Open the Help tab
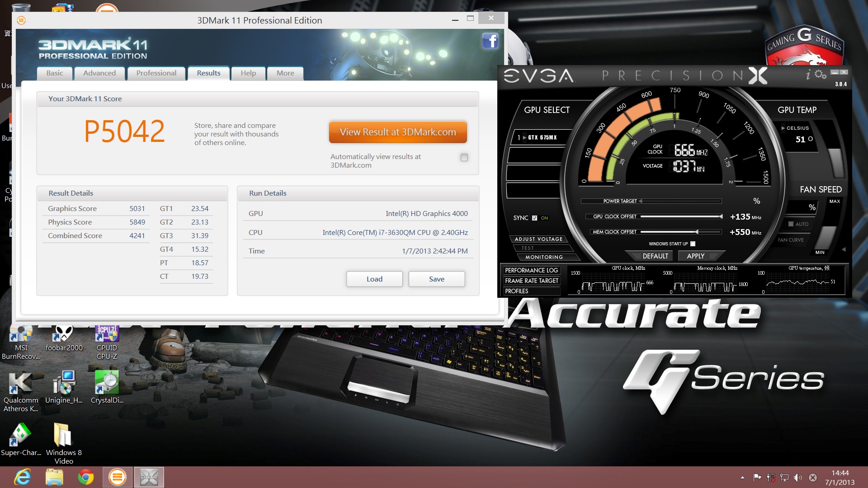Screen dimensions: 868x488 pos(248,73)
